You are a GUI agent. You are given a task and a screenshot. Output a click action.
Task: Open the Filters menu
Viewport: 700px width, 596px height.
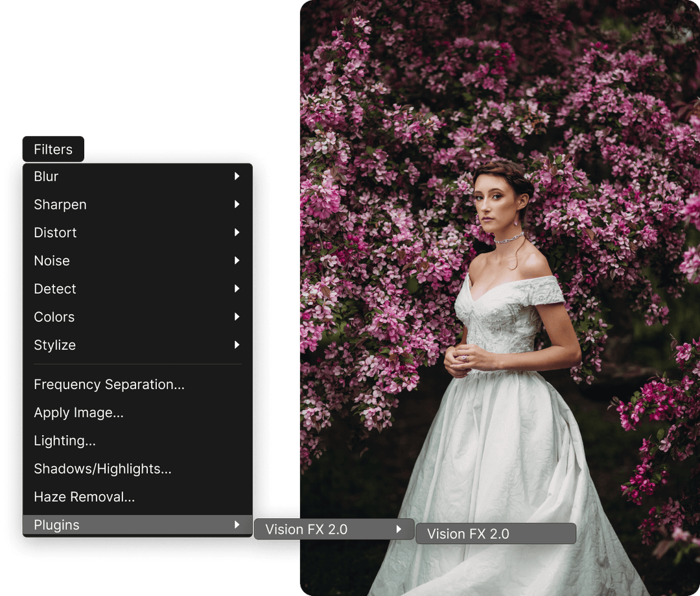click(x=52, y=149)
